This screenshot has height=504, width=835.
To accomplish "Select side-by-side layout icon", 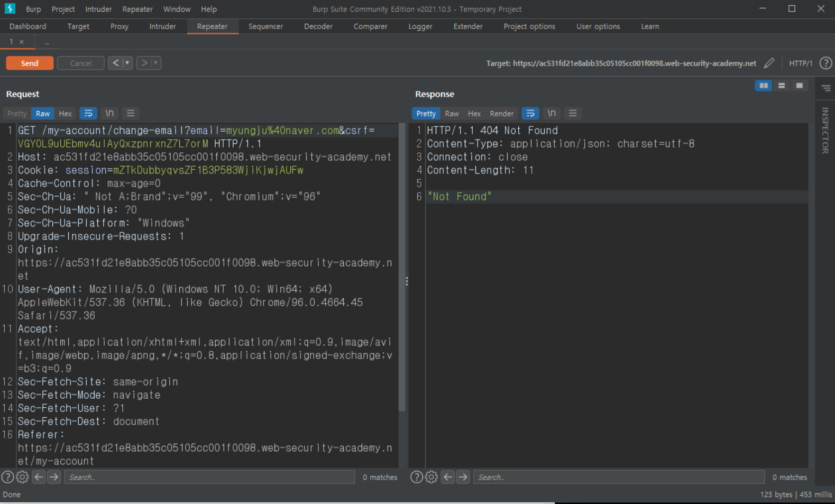I will pos(764,86).
